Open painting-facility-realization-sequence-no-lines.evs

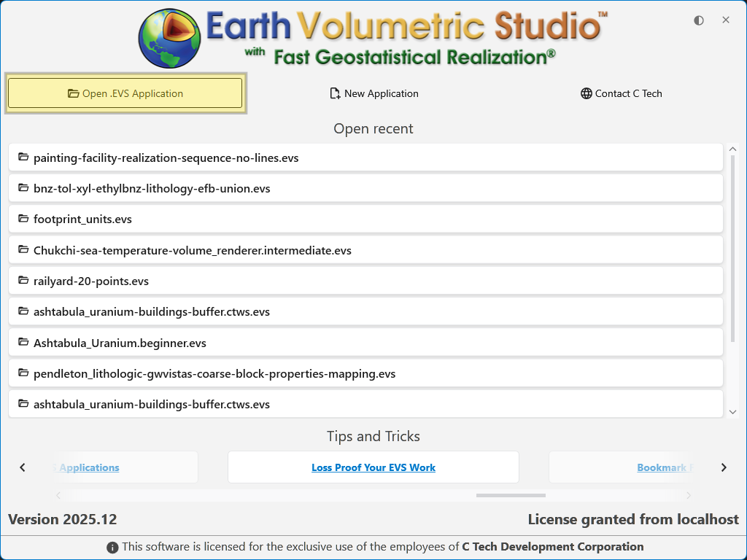(x=166, y=157)
